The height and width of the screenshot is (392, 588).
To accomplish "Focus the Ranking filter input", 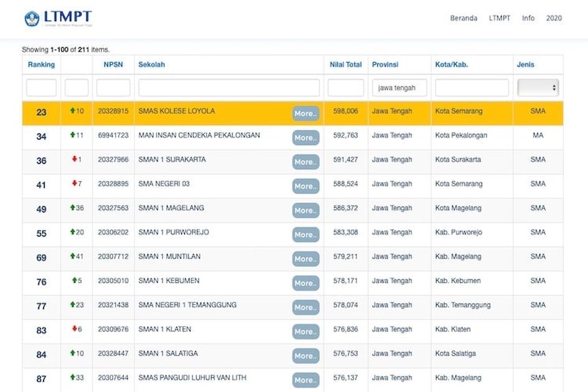I will click(x=41, y=88).
